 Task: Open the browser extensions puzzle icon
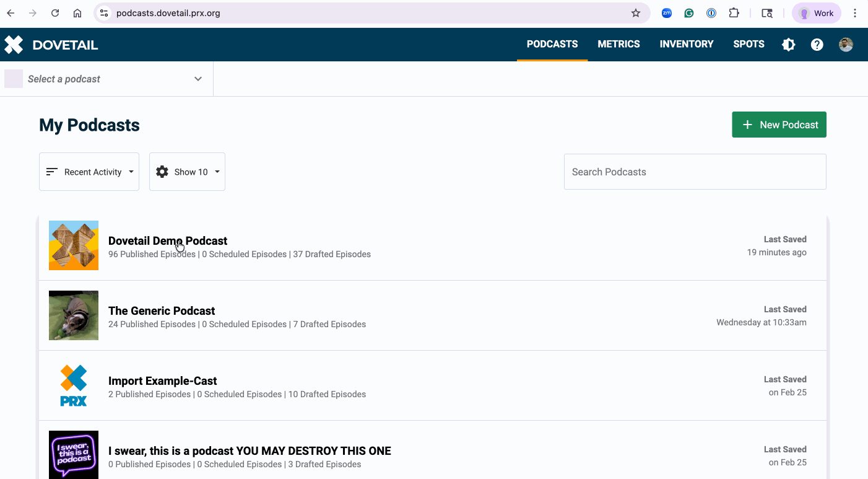(x=734, y=13)
